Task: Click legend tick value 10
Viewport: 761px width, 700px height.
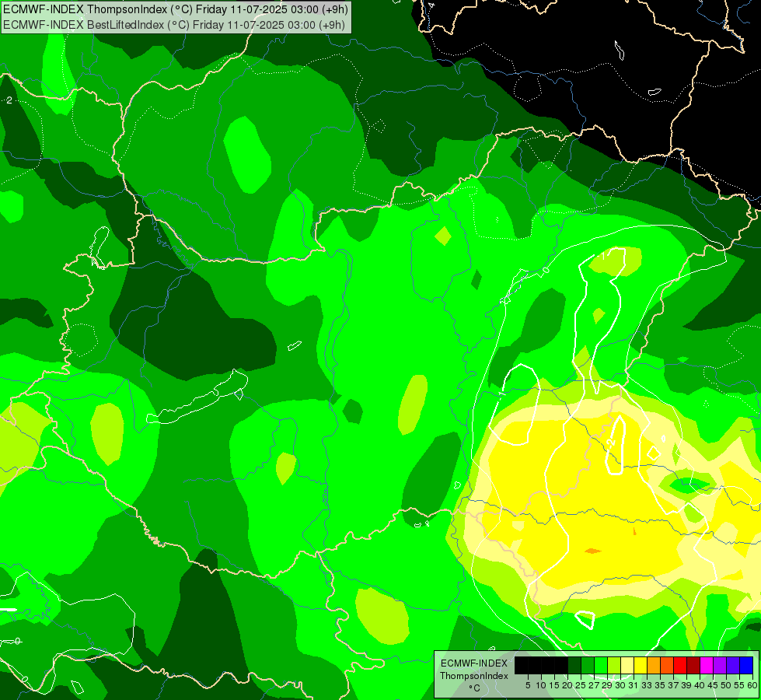Action: 541,685
